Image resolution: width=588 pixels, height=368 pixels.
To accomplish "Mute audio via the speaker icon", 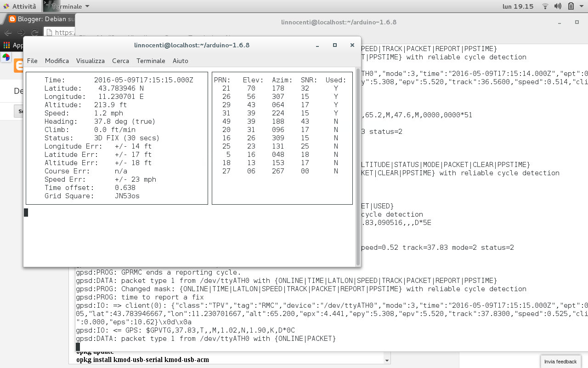I will pos(557,6).
